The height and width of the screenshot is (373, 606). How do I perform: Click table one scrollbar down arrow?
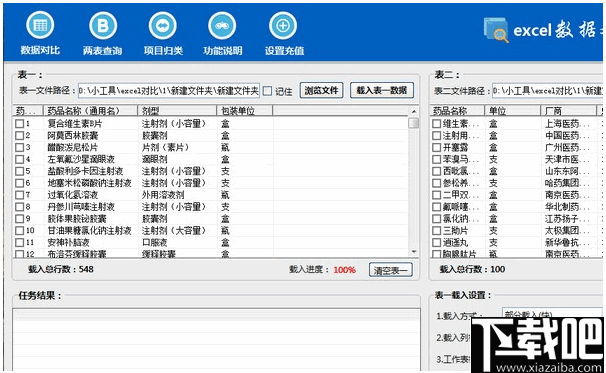(414, 252)
